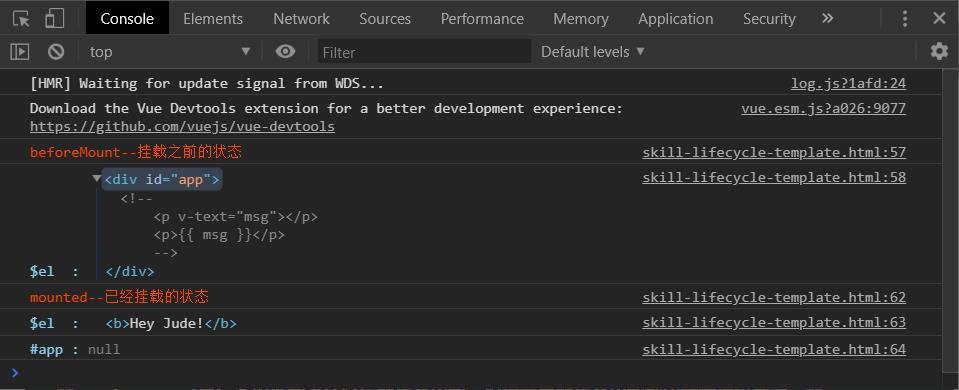
Task: Select the <div id="app"> opening tag
Action: pos(162,179)
